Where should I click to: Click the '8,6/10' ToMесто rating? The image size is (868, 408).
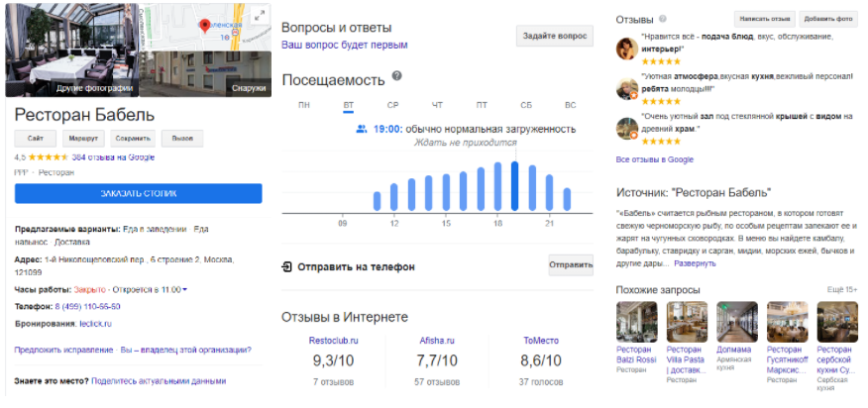[541, 360]
